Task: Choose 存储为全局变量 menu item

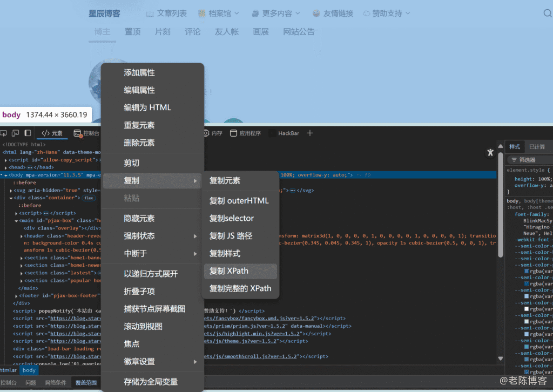Action: point(153,382)
